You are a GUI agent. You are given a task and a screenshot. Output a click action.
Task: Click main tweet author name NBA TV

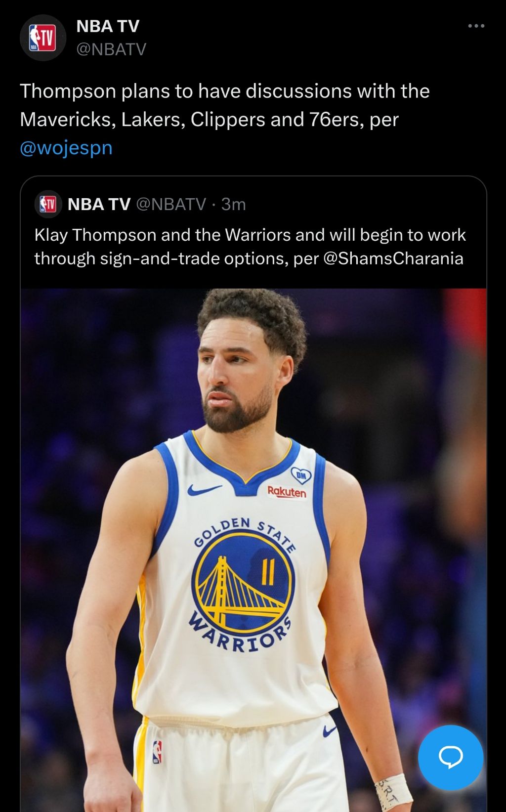tap(108, 26)
